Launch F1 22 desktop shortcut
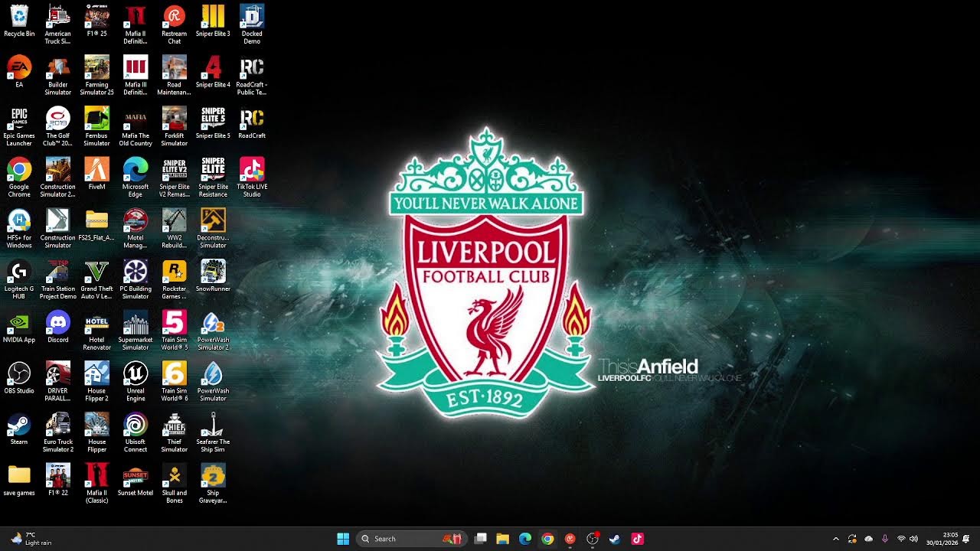The image size is (980, 551). (58, 481)
